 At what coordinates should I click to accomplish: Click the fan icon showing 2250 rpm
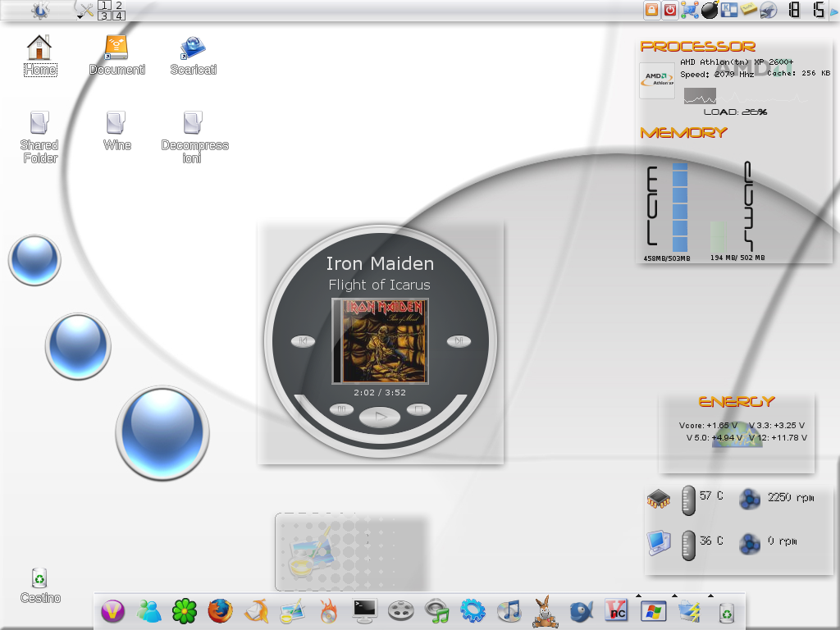click(750, 500)
